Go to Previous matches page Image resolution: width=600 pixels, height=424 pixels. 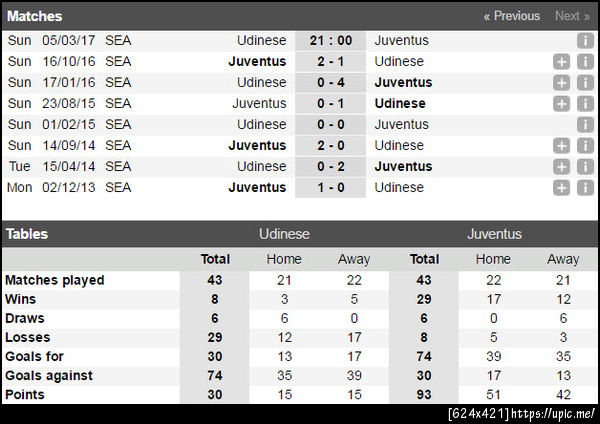click(511, 16)
